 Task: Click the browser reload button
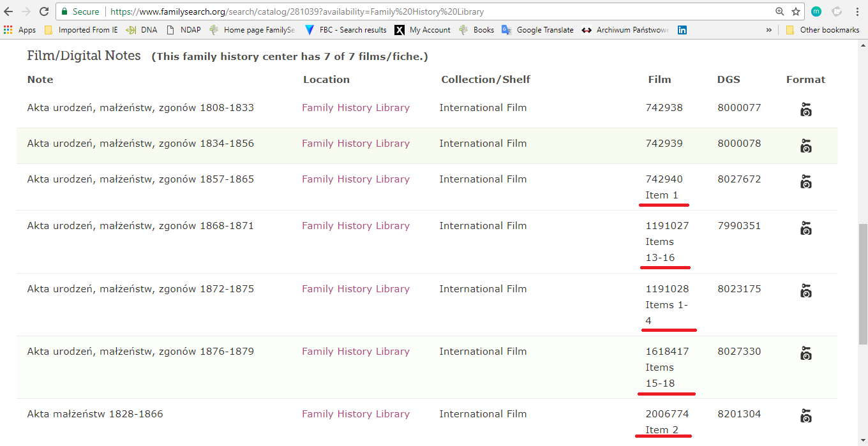pyautogui.click(x=44, y=11)
